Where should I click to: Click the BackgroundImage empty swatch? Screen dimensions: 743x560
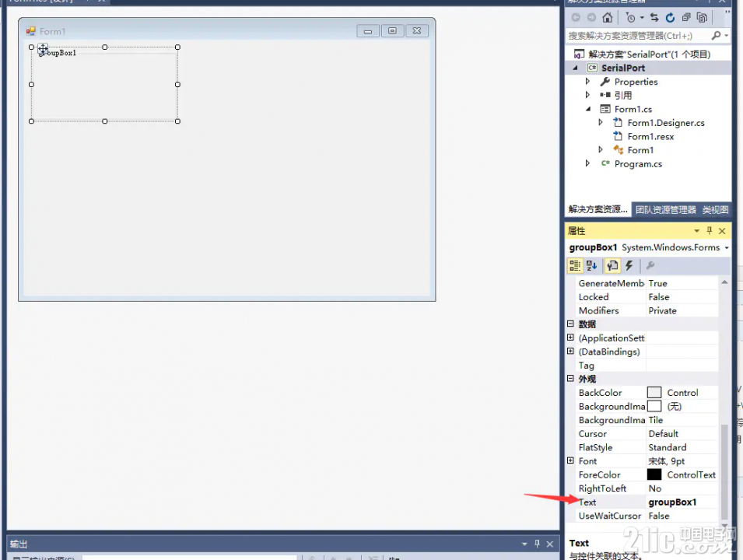coord(654,406)
